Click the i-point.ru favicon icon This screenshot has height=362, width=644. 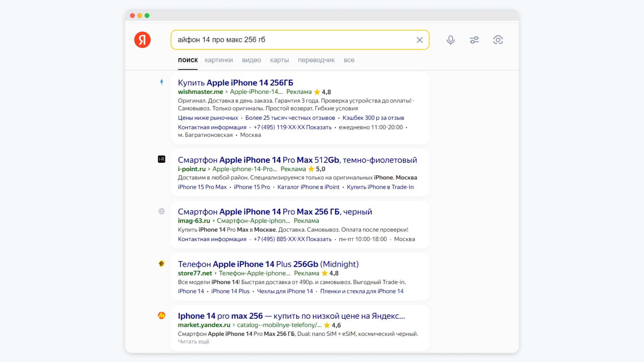pyautogui.click(x=162, y=159)
